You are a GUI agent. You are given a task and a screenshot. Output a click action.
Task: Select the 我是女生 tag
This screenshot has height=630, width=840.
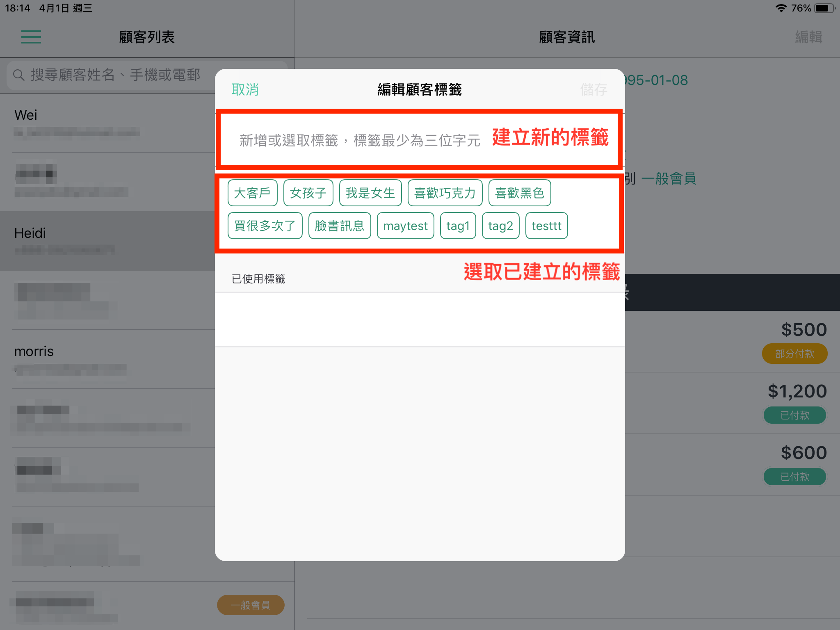tap(370, 193)
